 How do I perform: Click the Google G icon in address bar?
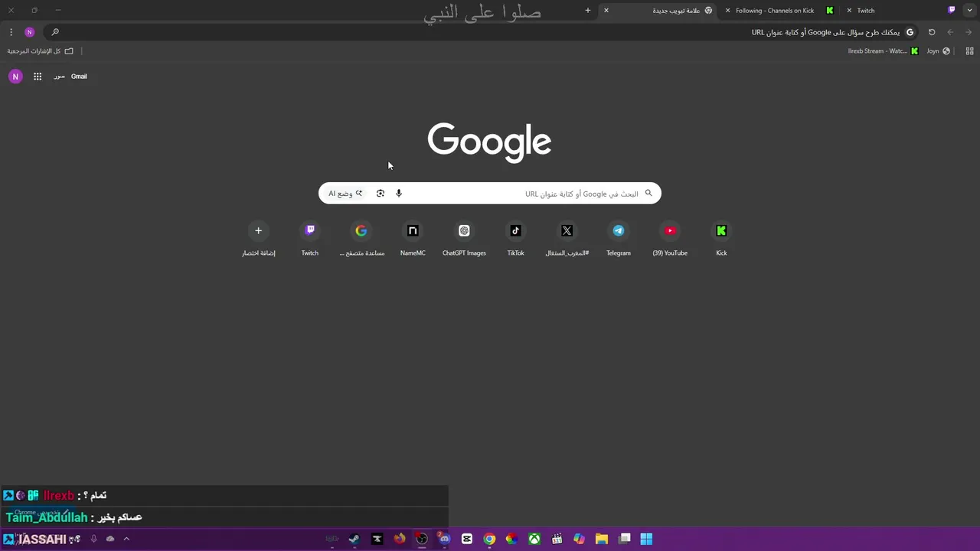(x=910, y=32)
